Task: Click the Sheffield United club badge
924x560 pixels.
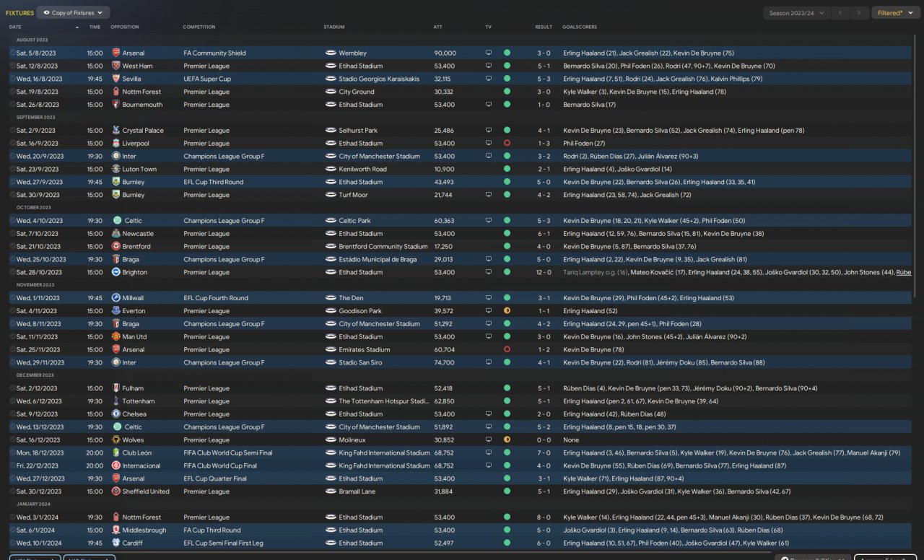Action: click(116, 491)
